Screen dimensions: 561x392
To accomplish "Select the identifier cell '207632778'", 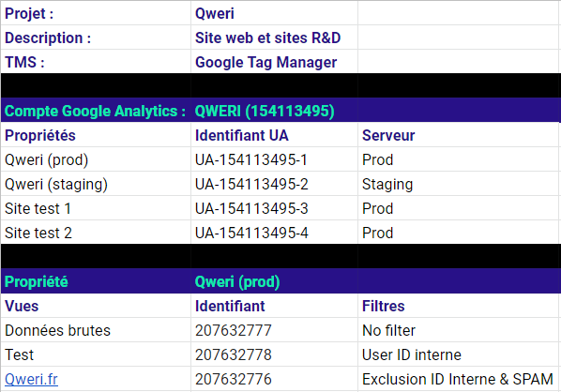I will (x=275, y=354).
